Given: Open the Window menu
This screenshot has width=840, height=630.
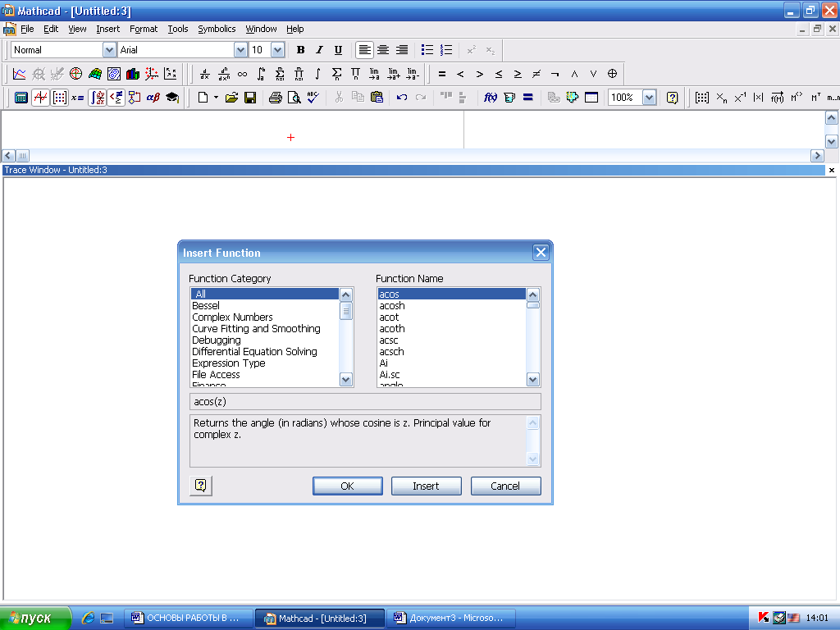Looking at the screenshot, I should 261,29.
